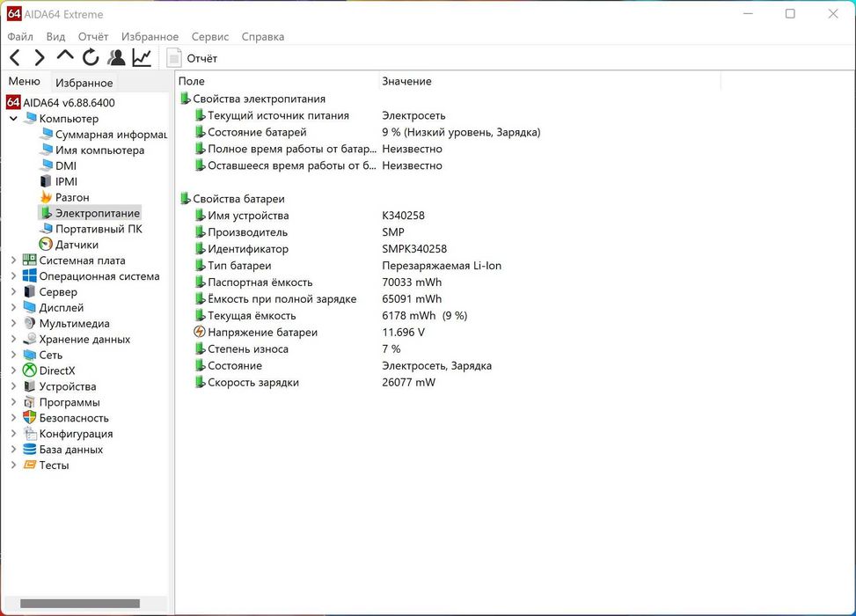Click the IPMI server icon

[47, 181]
